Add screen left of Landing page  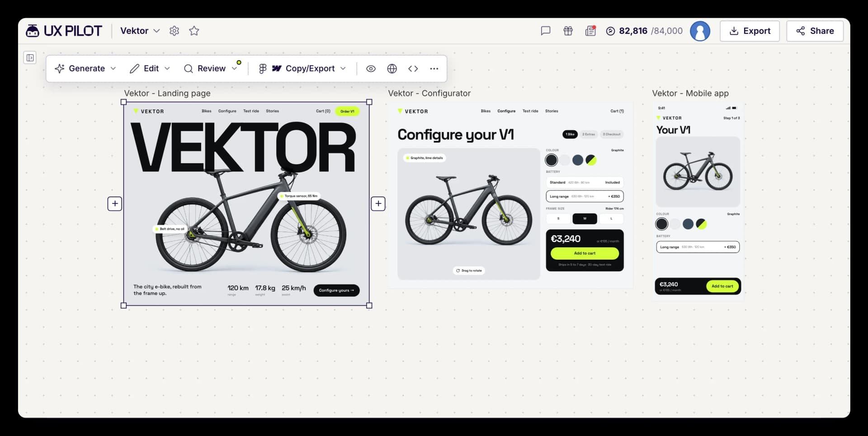pyautogui.click(x=115, y=204)
